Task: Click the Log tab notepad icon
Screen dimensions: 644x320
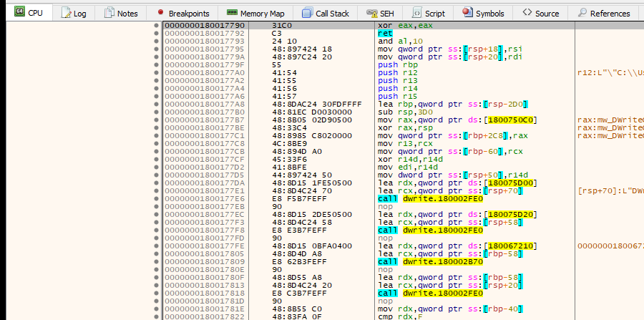Action: 66,13
